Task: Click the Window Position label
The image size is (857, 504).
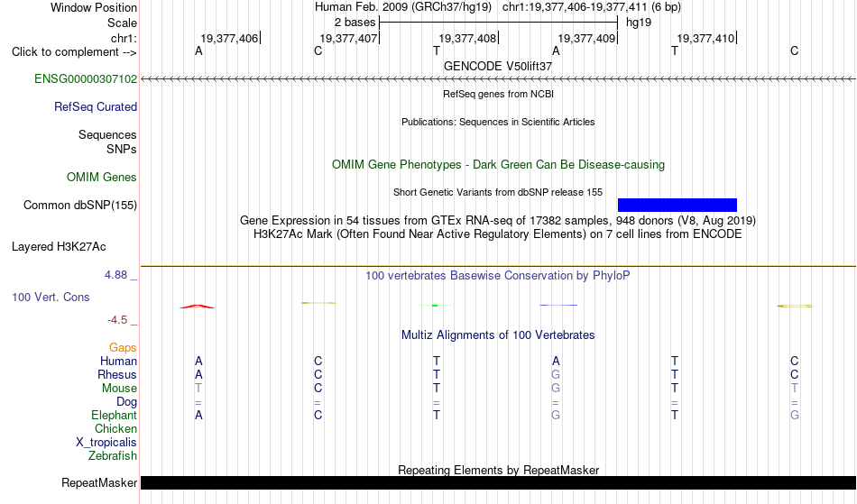Action: click(x=94, y=7)
